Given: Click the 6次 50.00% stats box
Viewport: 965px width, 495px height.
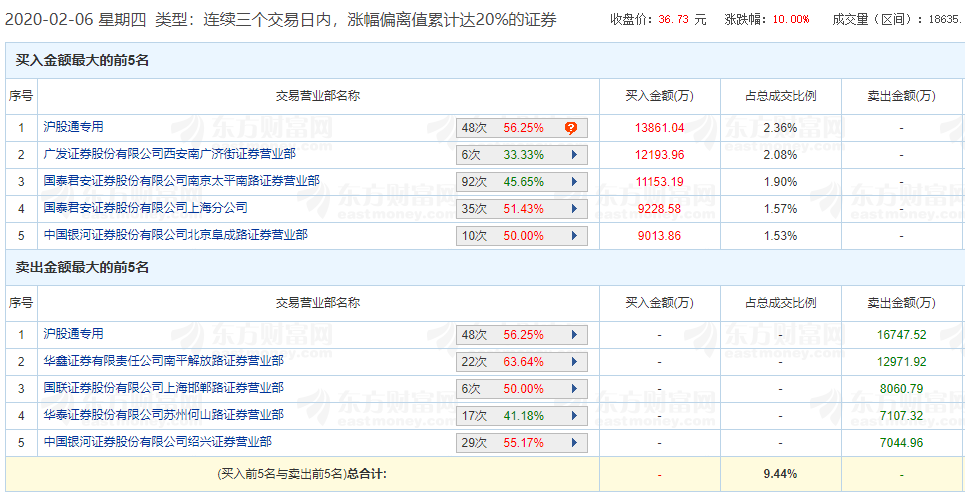Looking at the screenshot, I should point(522,389).
